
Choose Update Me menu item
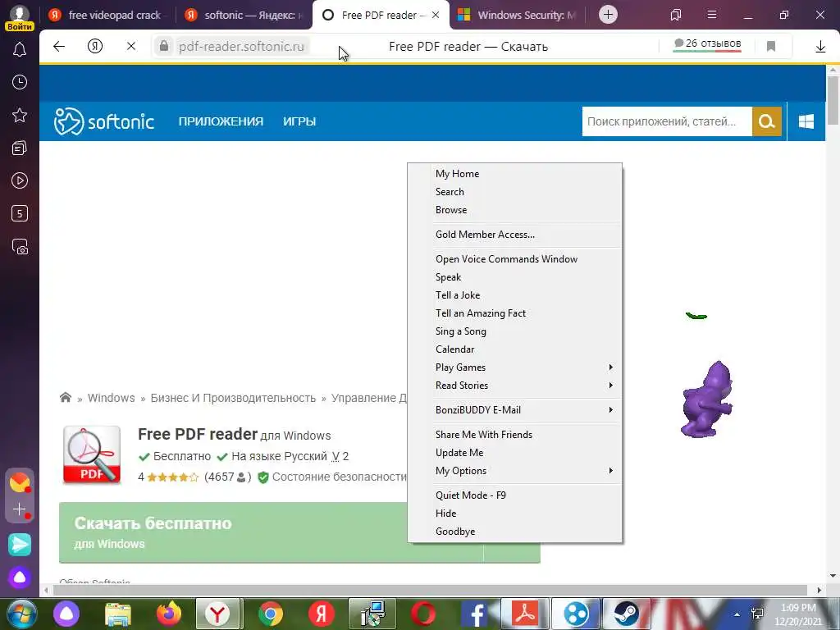[x=526, y=453]
